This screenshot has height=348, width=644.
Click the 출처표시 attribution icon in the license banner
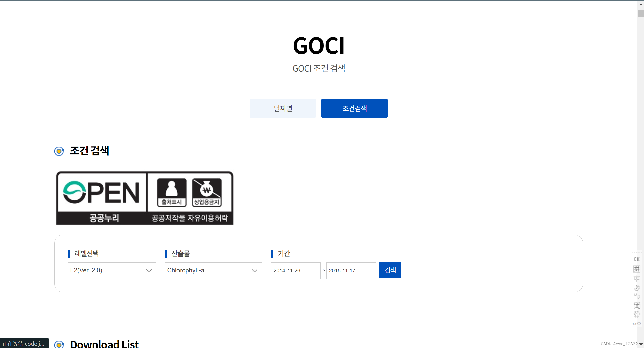(x=172, y=192)
